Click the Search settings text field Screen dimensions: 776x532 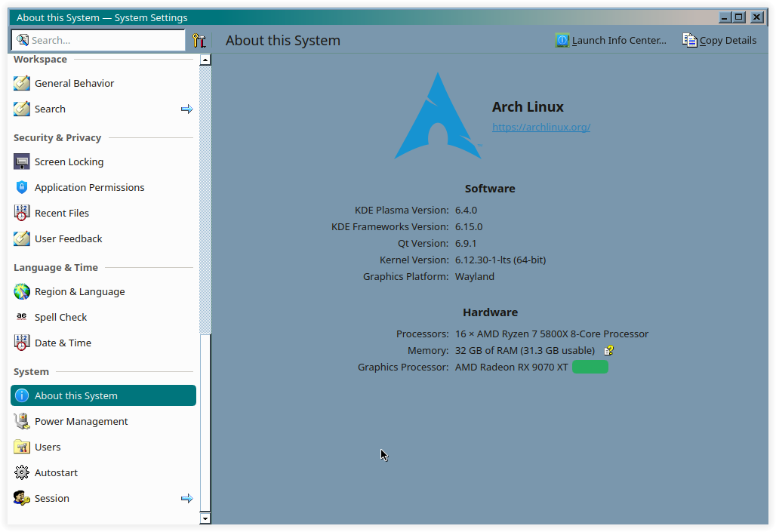click(98, 40)
